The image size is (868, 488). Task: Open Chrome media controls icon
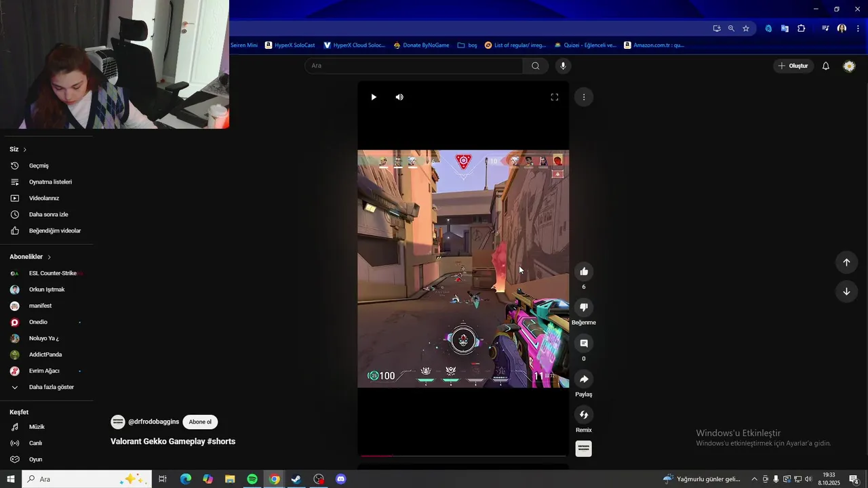pos(825,28)
